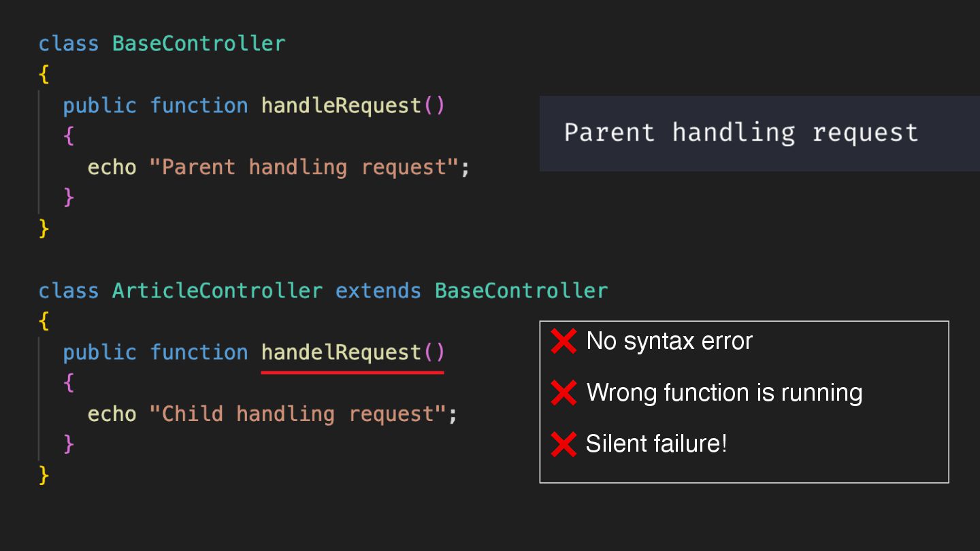Click the ArticleController class name

pyautogui.click(x=217, y=291)
